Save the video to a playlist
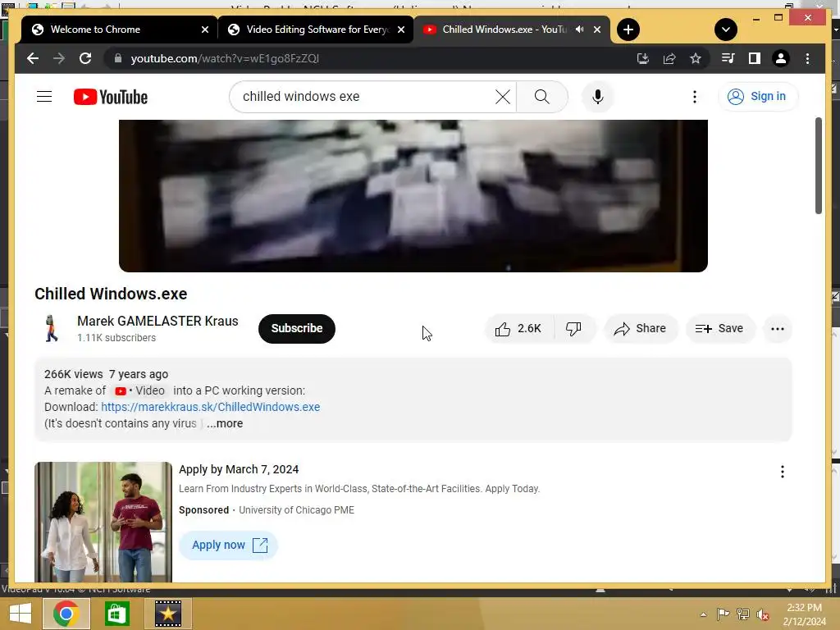Viewport: 840px width, 630px height. tap(720, 328)
